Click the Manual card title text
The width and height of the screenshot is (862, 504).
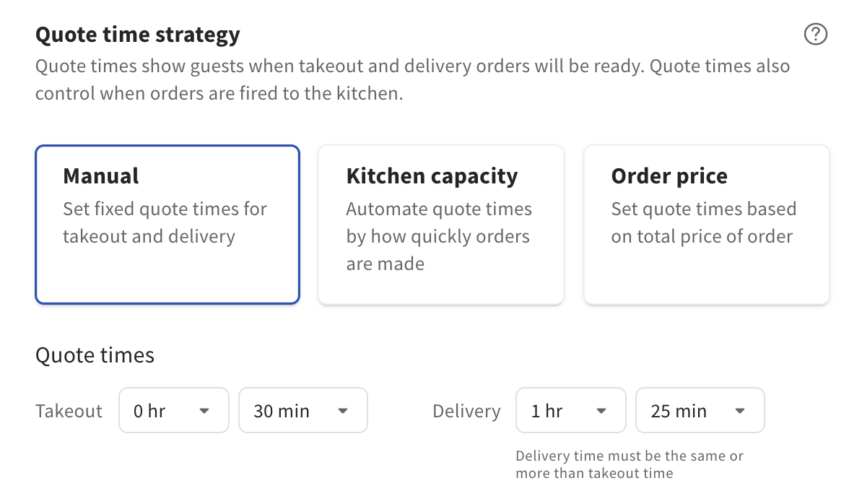pos(100,175)
